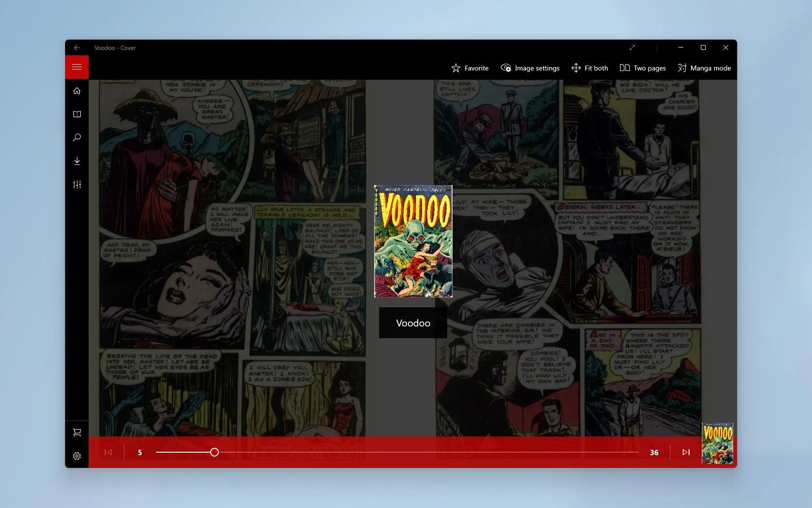Click the page slider track
The height and width of the screenshot is (508, 812).
coord(397,452)
